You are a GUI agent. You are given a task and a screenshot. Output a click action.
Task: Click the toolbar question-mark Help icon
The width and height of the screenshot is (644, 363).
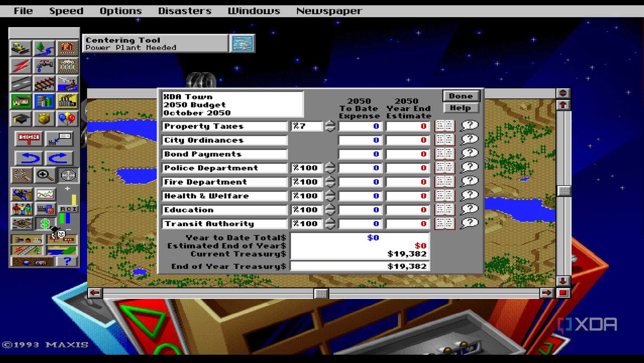pos(67,261)
